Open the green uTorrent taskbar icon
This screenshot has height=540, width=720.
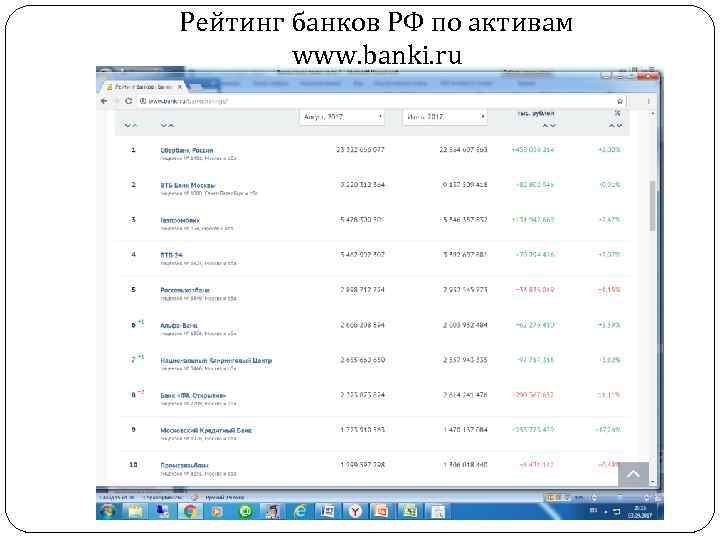[x=246, y=511]
